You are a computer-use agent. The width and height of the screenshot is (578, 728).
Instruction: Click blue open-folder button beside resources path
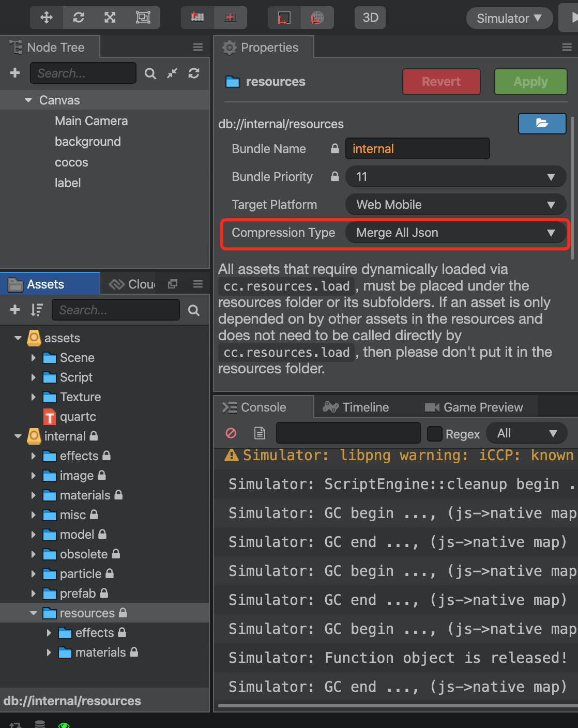(x=542, y=123)
